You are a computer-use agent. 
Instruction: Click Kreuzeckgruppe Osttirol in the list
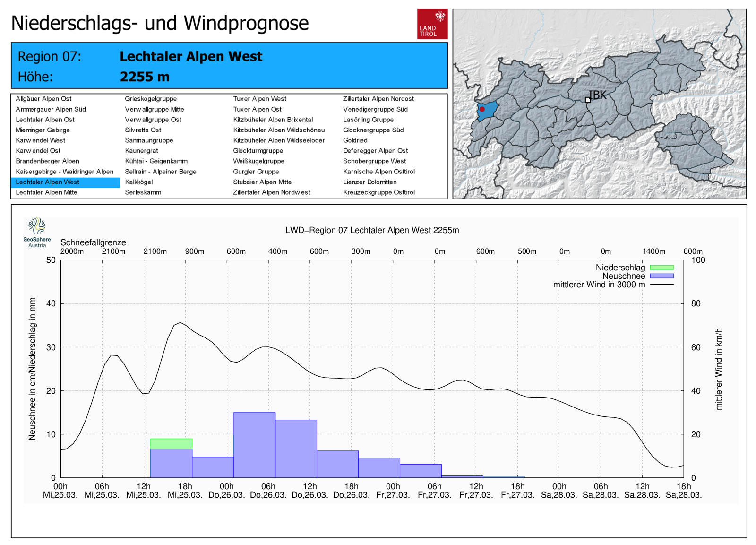click(378, 192)
